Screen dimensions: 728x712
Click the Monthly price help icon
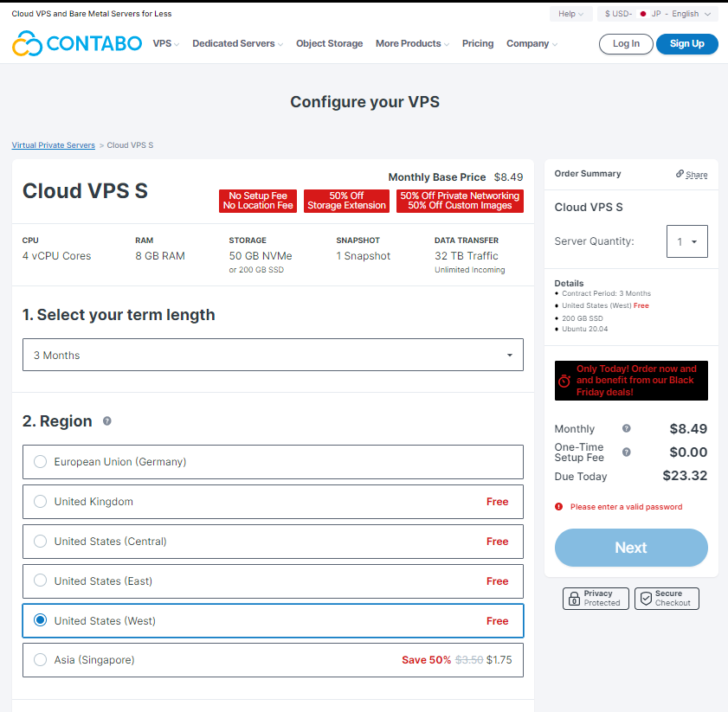pyautogui.click(x=627, y=428)
